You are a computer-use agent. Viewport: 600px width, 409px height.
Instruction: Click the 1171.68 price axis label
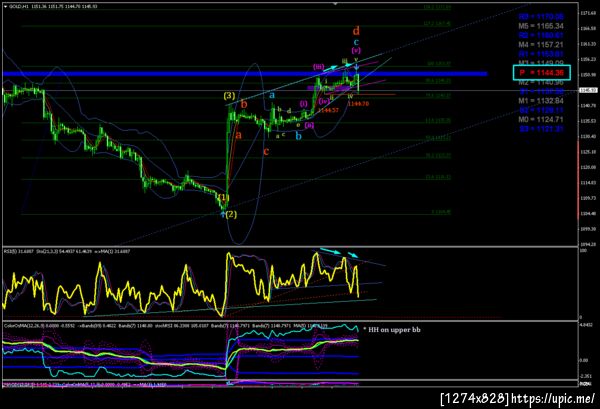point(588,13)
